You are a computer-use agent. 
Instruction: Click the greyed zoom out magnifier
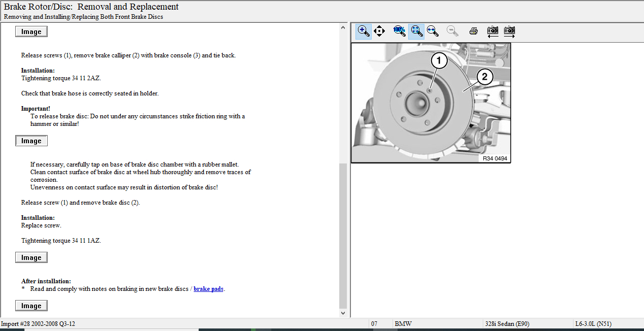pos(453,31)
